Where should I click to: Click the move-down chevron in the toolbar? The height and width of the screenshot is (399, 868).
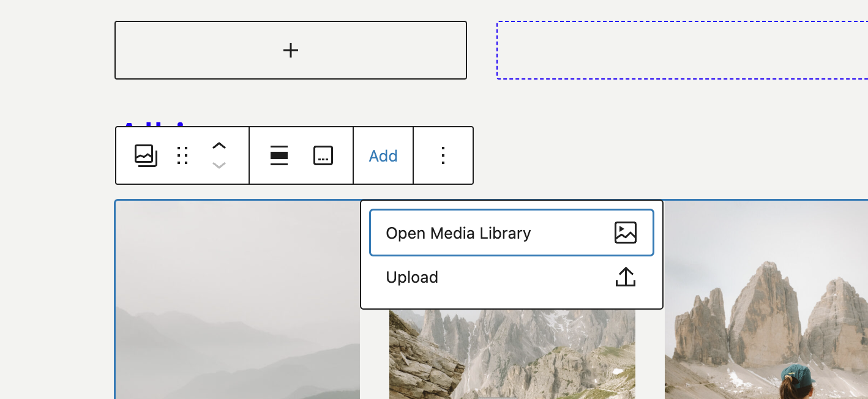[219, 165]
